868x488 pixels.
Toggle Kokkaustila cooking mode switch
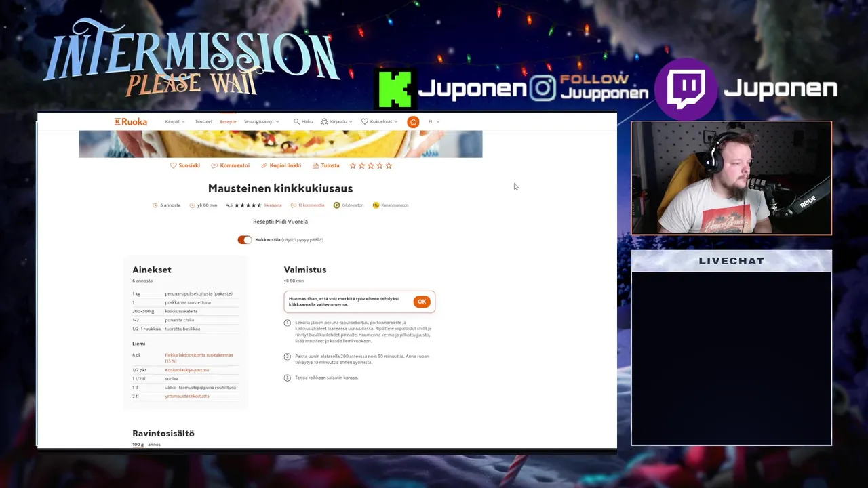point(245,239)
